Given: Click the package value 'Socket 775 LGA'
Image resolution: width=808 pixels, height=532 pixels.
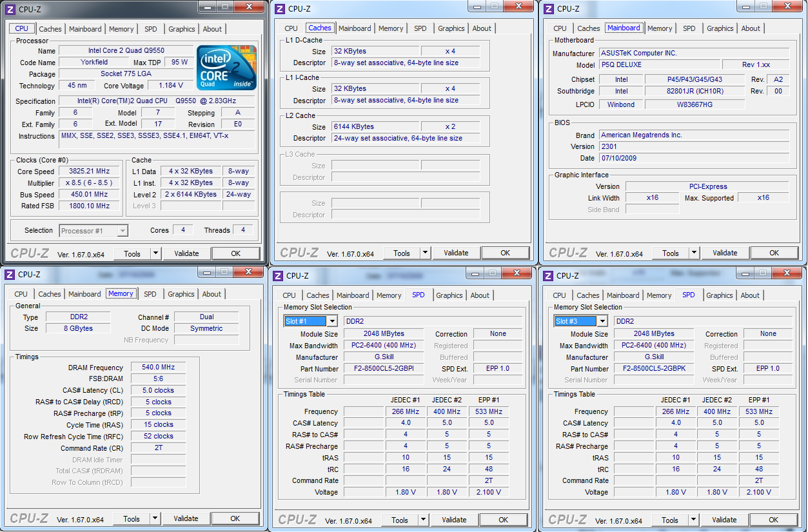Looking at the screenshot, I should (126, 74).
